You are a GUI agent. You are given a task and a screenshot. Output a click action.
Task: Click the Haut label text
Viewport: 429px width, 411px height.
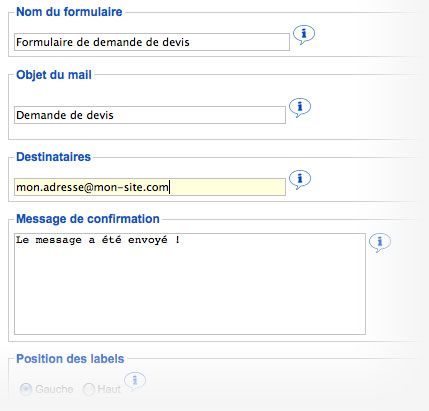(x=109, y=389)
